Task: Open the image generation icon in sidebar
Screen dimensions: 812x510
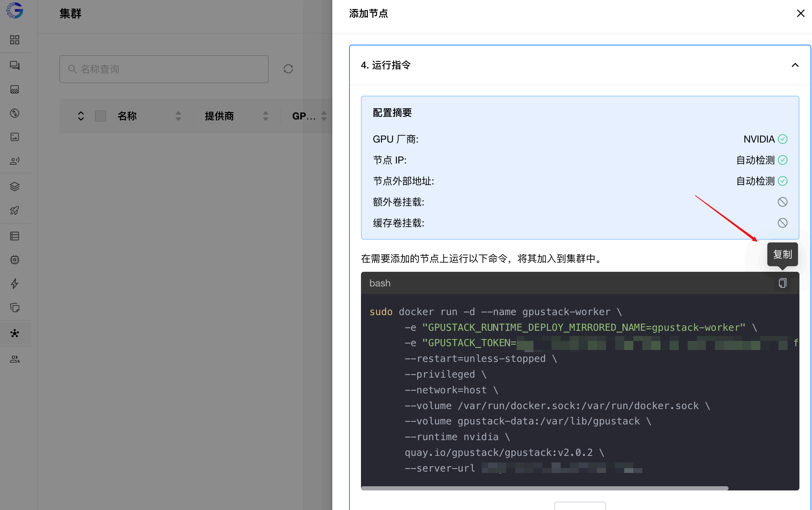Action: pyautogui.click(x=15, y=137)
